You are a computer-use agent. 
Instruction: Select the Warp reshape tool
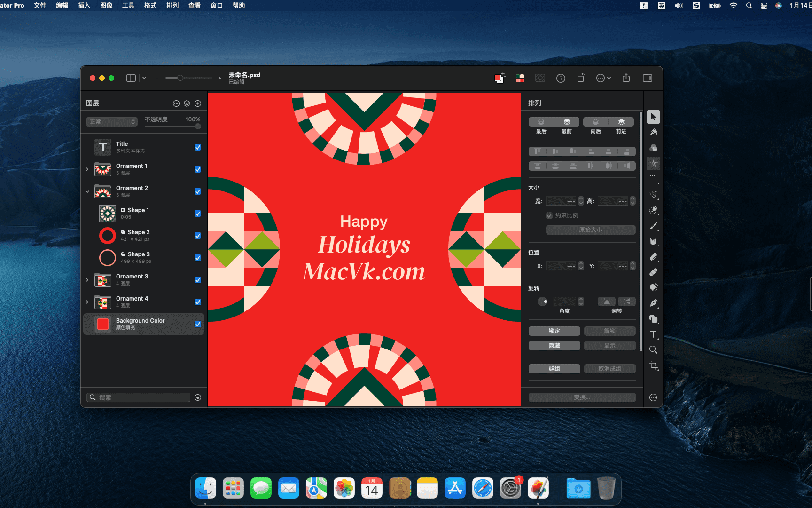point(653,287)
